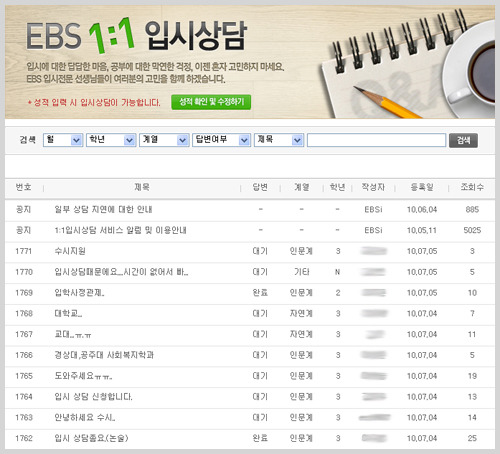
Task: Open post 1770 입시상담때문에요
Action: 121,272
